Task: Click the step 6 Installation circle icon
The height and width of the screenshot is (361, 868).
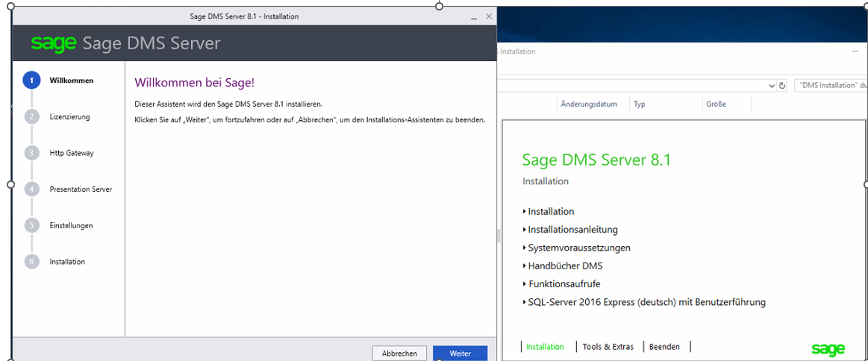Action: (31, 262)
